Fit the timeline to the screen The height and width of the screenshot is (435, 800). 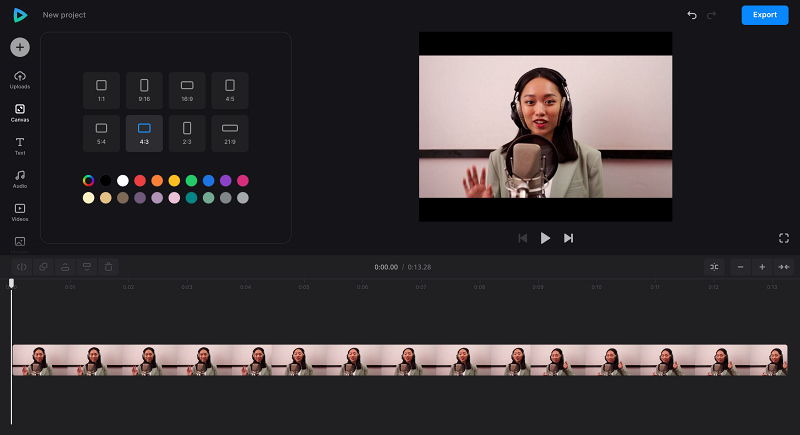pos(784,267)
